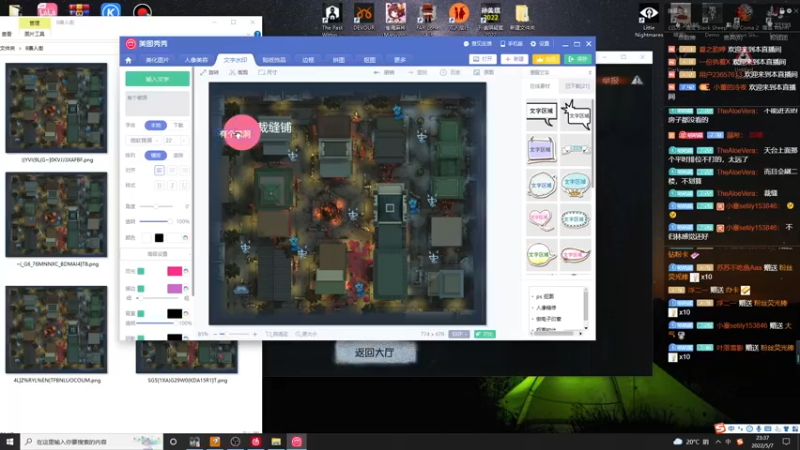Open the 拼图 tab
Image resolution: width=800 pixels, height=450 pixels.
(x=339, y=60)
